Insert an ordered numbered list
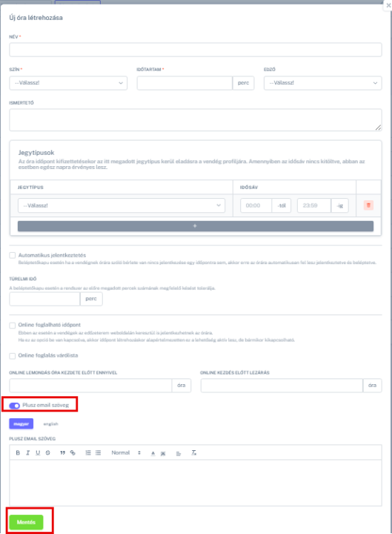392x534 pixels. tap(88, 452)
